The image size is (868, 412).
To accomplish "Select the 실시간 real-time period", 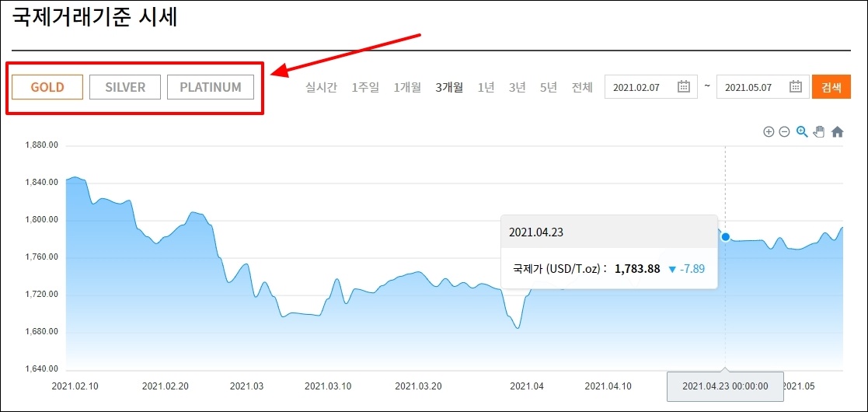I will coord(321,88).
